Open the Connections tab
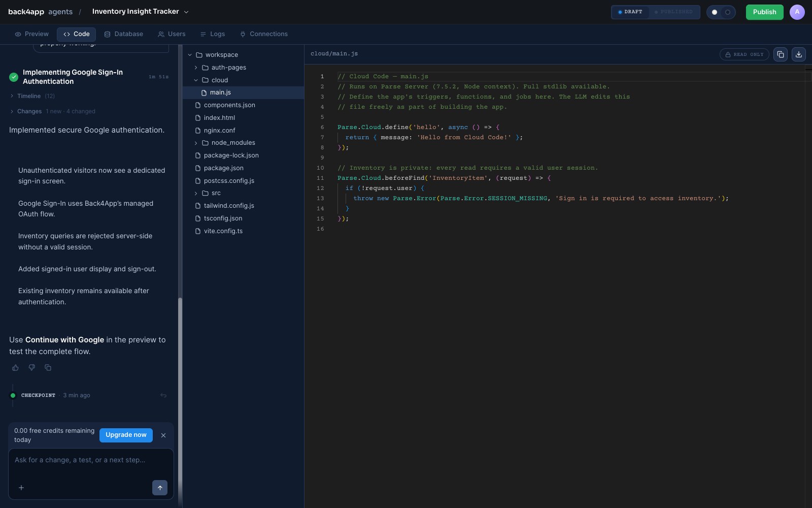Image resolution: width=812 pixels, height=508 pixels. point(264,34)
